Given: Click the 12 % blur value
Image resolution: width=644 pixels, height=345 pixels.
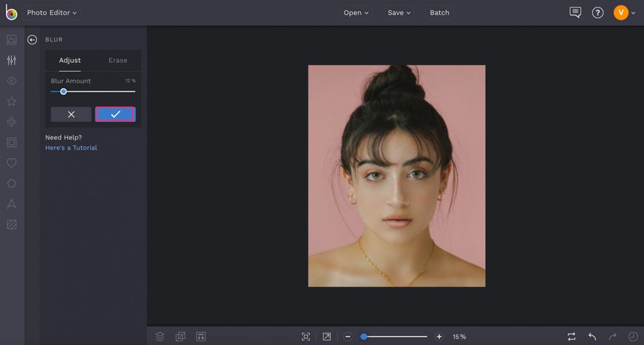Looking at the screenshot, I should tap(130, 81).
